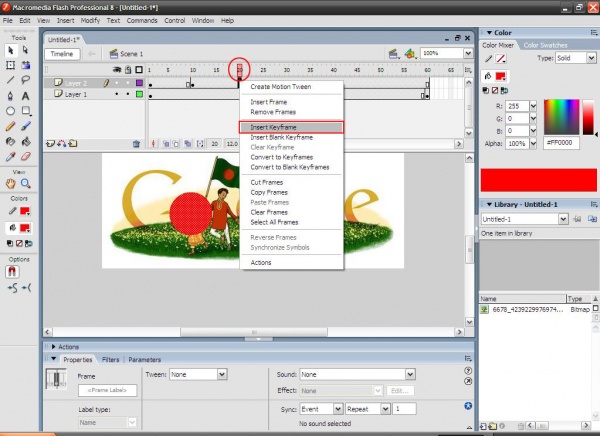
Task: Select the Text tool
Action: tap(26, 96)
